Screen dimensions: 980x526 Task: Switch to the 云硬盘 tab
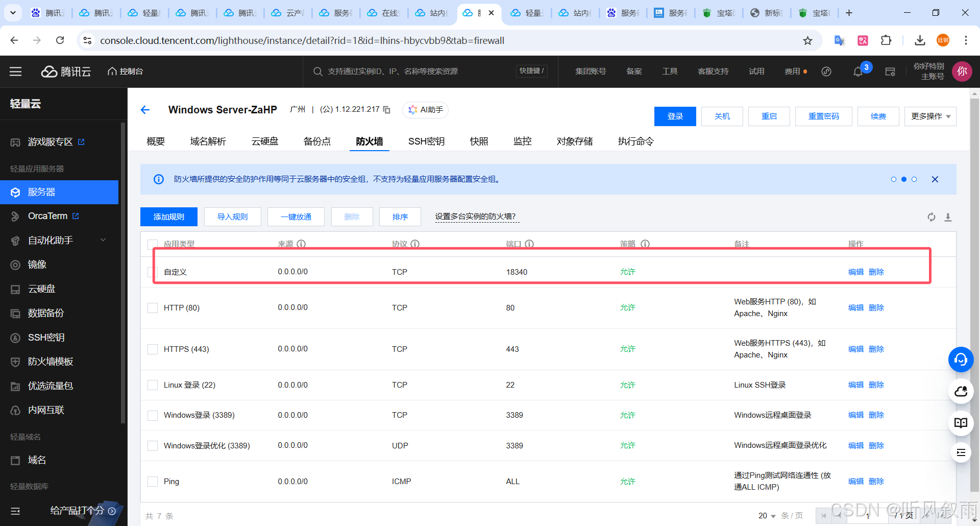click(x=265, y=141)
